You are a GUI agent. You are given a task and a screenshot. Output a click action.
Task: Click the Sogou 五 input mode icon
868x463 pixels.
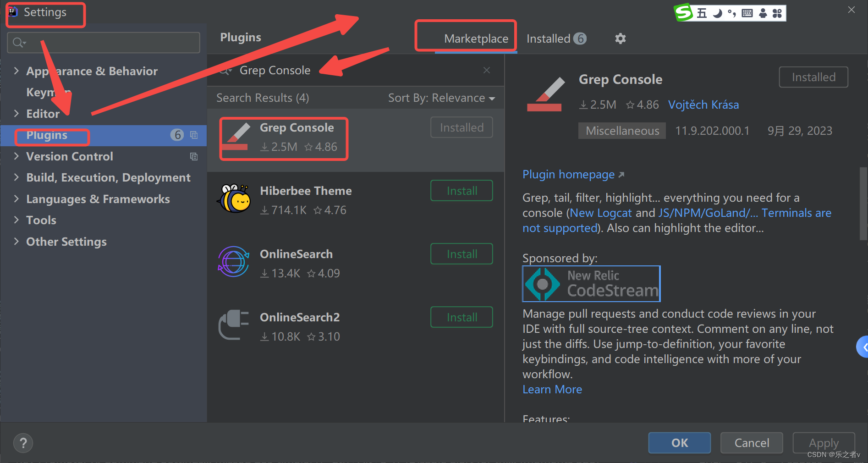point(702,13)
